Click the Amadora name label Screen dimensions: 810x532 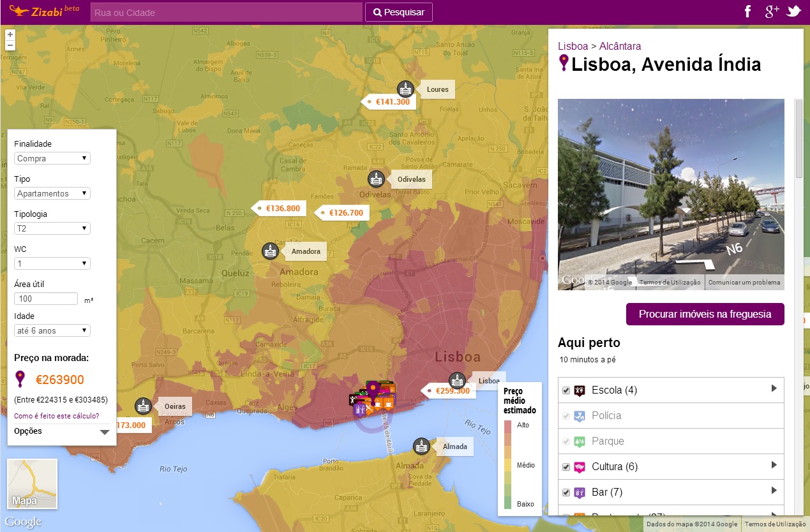pyautogui.click(x=306, y=251)
